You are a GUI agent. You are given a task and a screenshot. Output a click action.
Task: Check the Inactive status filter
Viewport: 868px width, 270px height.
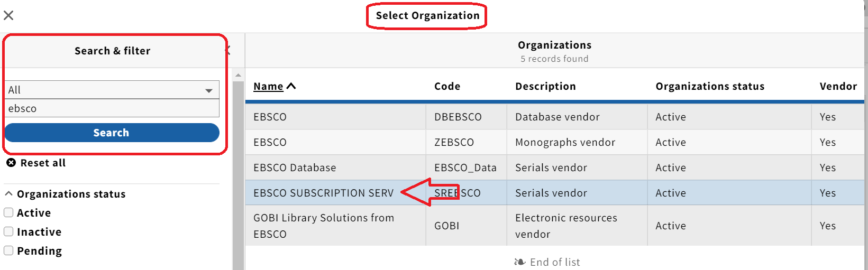(8, 231)
